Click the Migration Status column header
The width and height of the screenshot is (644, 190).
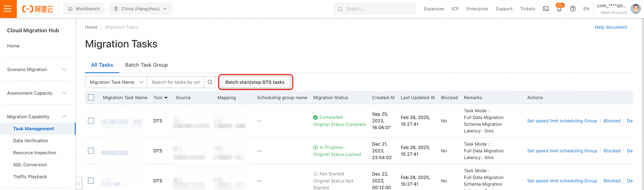pos(330,98)
